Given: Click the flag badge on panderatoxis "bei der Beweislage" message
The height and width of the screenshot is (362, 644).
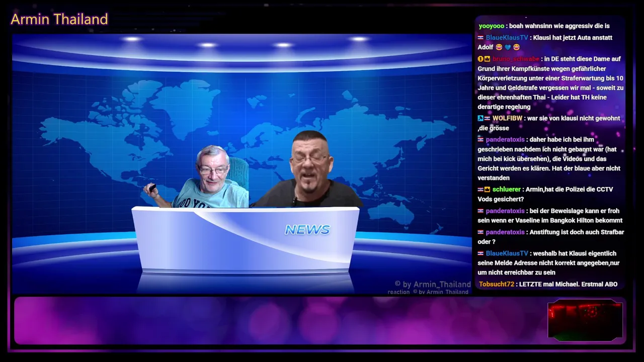Looking at the screenshot, I should pyautogui.click(x=480, y=211).
